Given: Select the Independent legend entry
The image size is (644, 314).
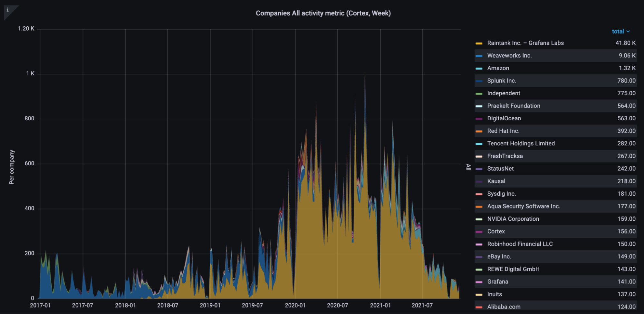Looking at the screenshot, I should point(504,93).
